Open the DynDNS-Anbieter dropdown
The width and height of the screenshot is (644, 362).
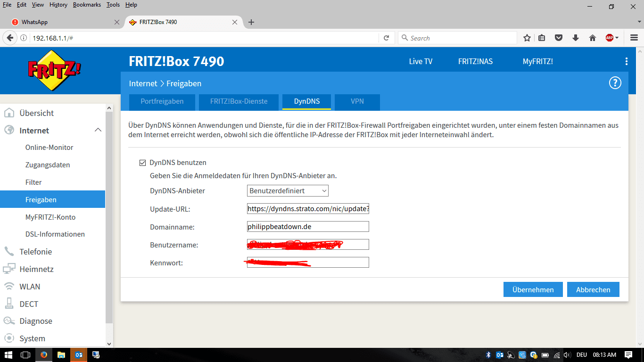(288, 191)
